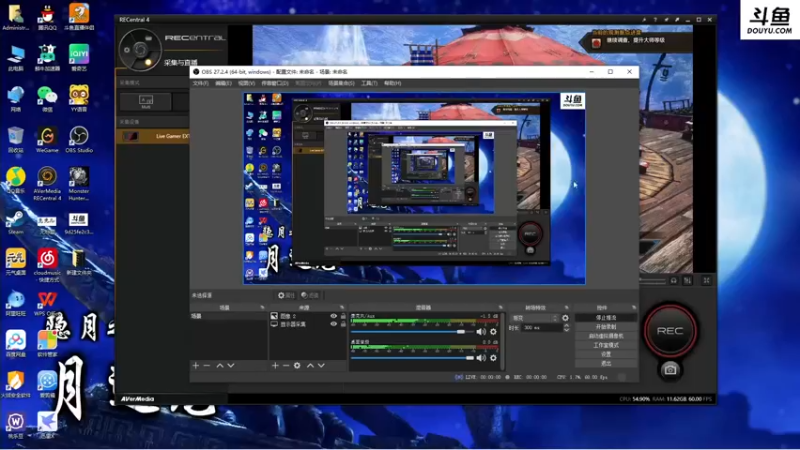This screenshot has width=800, height=450.
Task: Open the Tencent QQ penguin desktop icon
Action: click(x=47, y=17)
